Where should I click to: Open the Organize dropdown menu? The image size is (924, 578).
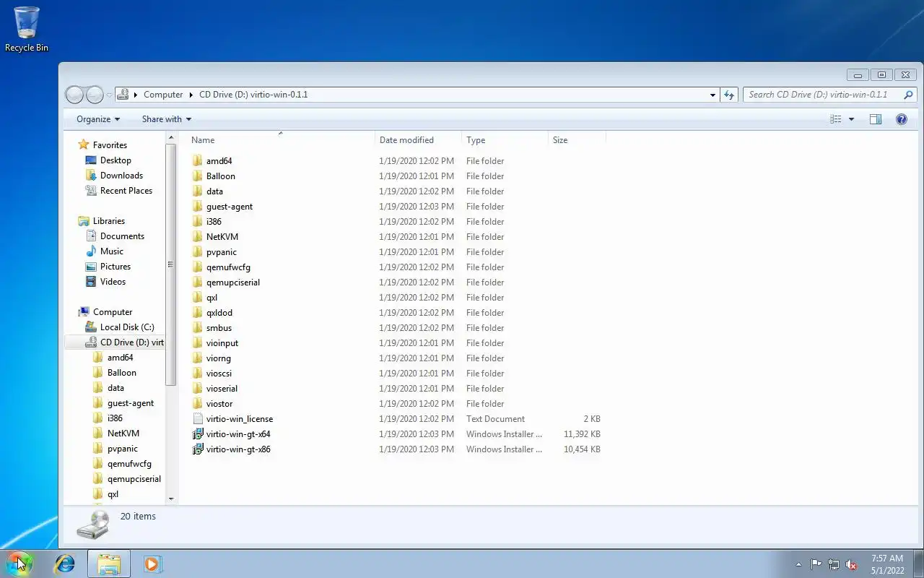tap(98, 119)
